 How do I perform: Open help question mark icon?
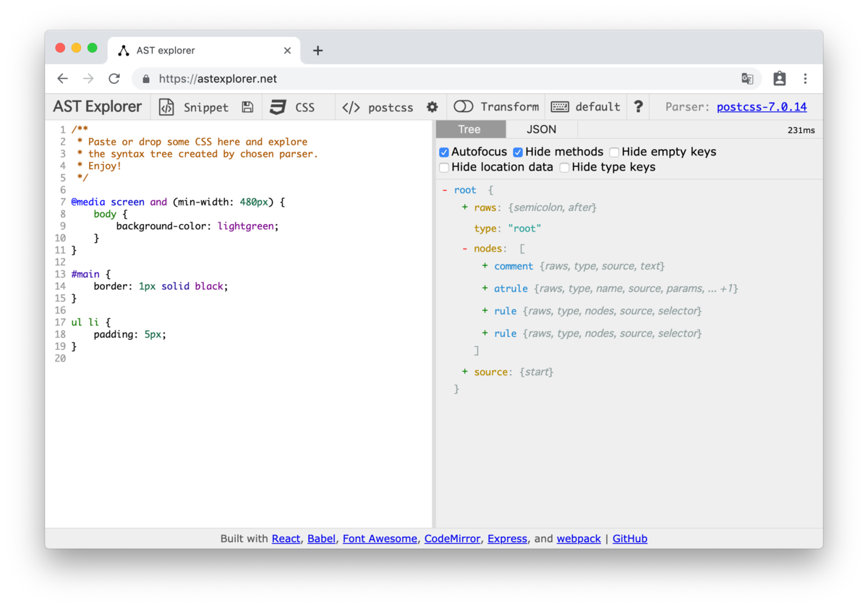tap(638, 107)
